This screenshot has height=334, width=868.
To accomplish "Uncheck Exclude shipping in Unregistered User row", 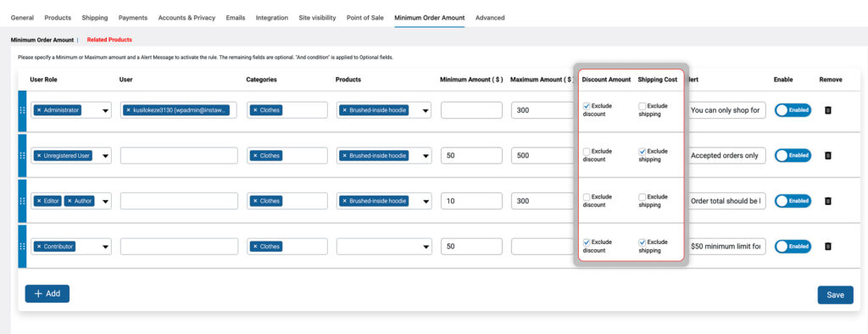I will [643, 151].
